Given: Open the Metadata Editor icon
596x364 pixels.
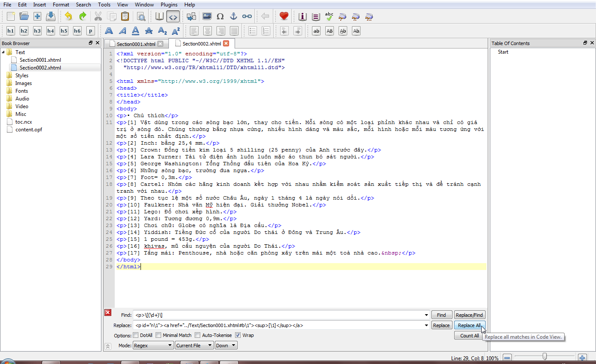Looking at the screenshot, I should [303, 16].
